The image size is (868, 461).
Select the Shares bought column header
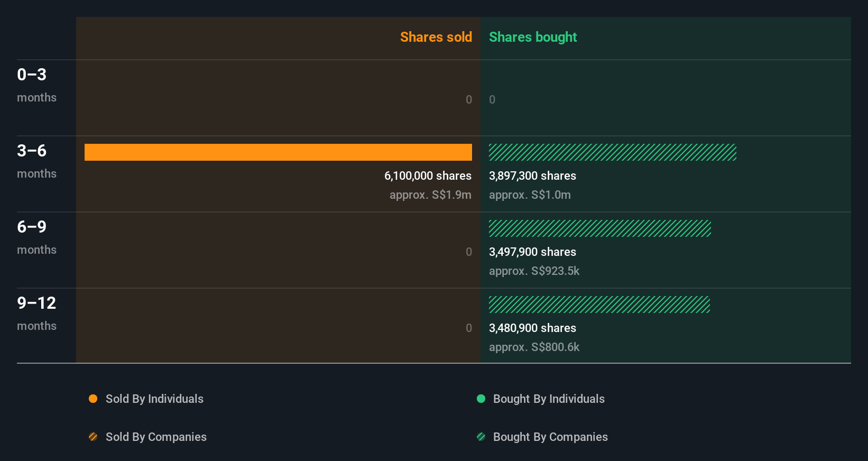click(x=532, y=37)
